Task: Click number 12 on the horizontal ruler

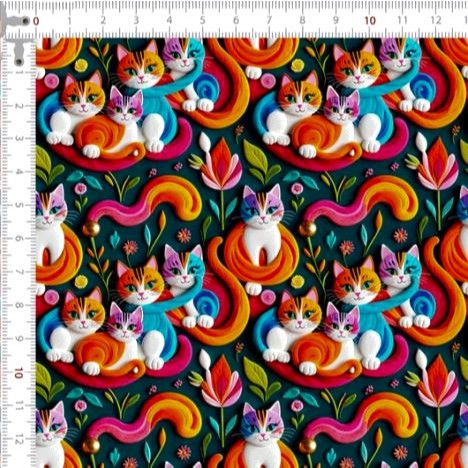Action: point(436,21)
